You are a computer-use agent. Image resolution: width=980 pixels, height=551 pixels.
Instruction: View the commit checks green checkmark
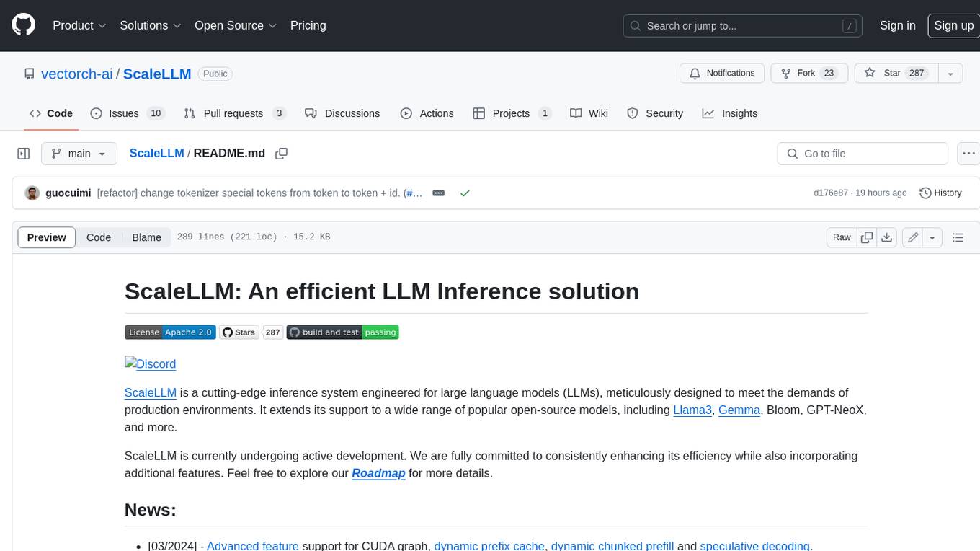pyautogui.click(x=465, y=193)
